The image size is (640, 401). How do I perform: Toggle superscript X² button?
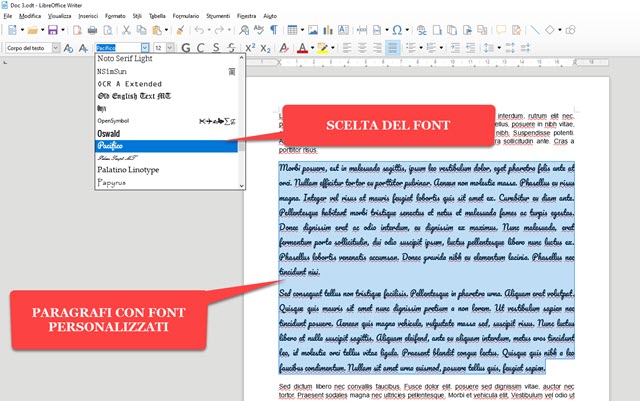250,48
